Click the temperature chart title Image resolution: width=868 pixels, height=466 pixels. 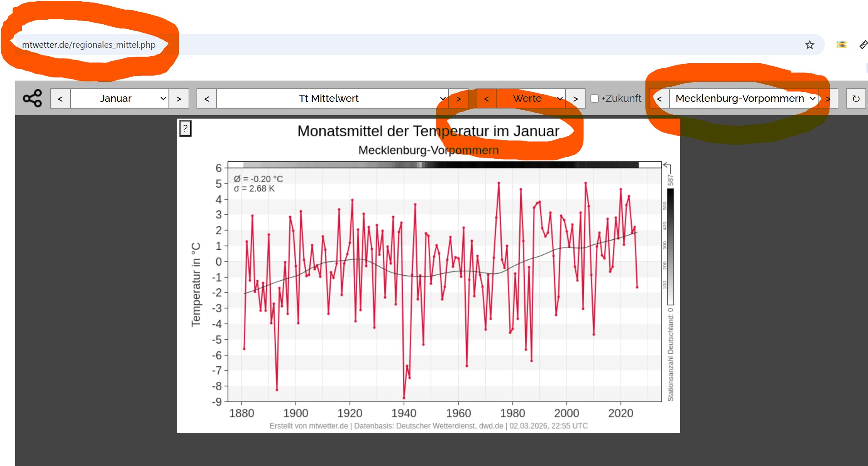pyautogui.click(x=428, y=131)
